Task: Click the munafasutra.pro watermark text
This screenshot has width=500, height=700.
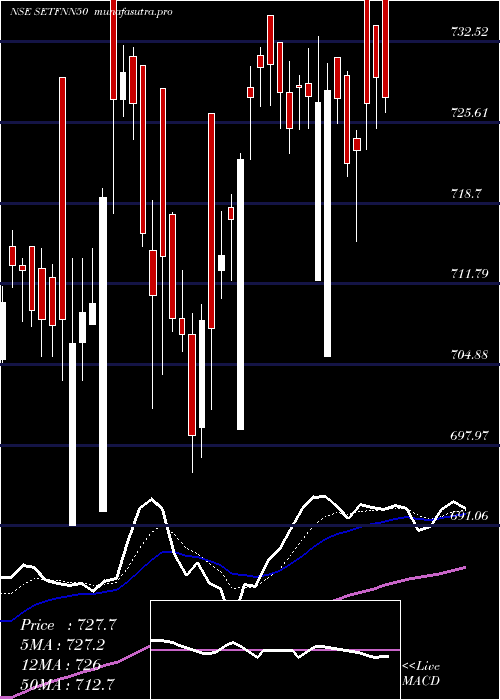Action: (134, 12)
